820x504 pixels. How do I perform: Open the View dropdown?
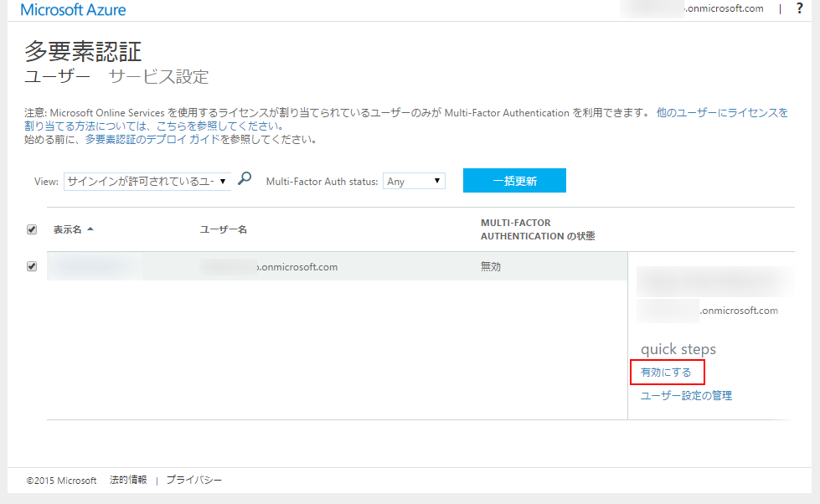click(147, 182)
